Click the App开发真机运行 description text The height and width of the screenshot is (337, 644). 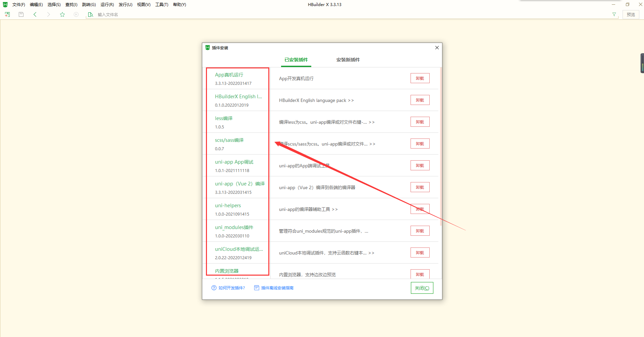[296, 78]
